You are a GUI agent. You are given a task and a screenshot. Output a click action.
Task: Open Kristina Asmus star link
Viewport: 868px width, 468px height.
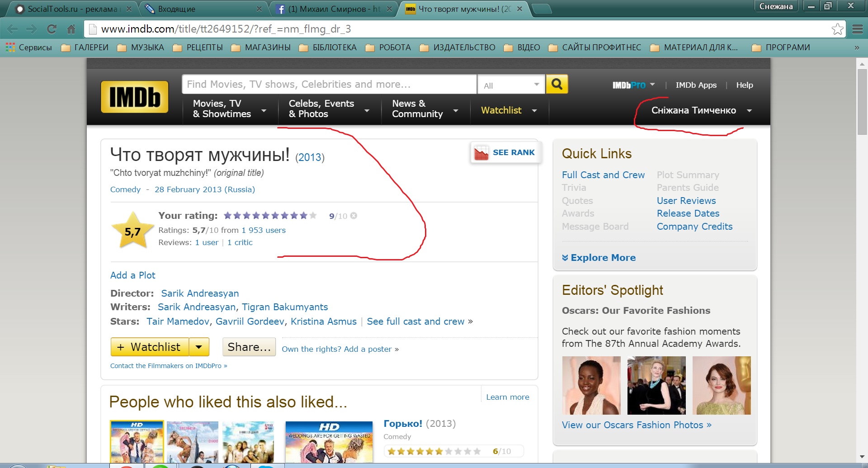pos(324,321)
